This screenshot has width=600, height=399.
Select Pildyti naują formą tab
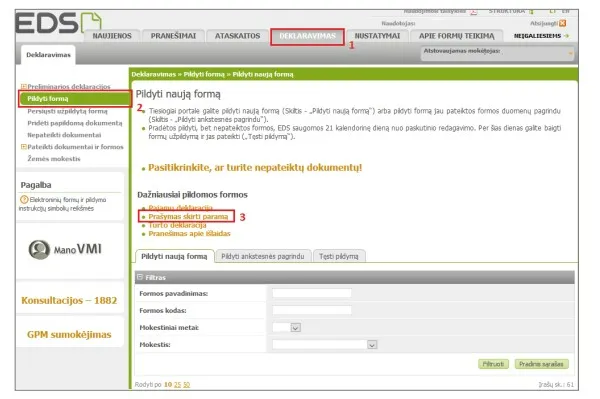coord(174,256)
